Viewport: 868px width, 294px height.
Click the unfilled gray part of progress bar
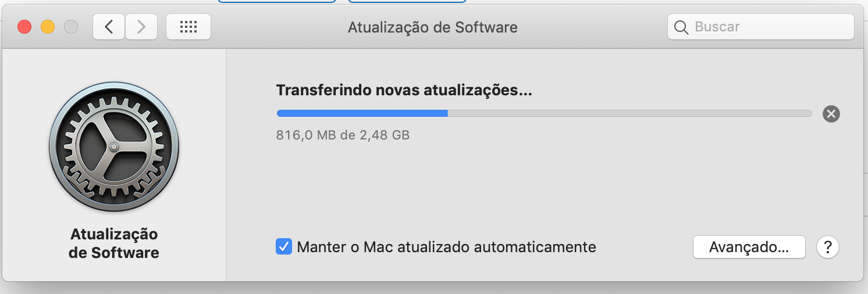(628, 113)
